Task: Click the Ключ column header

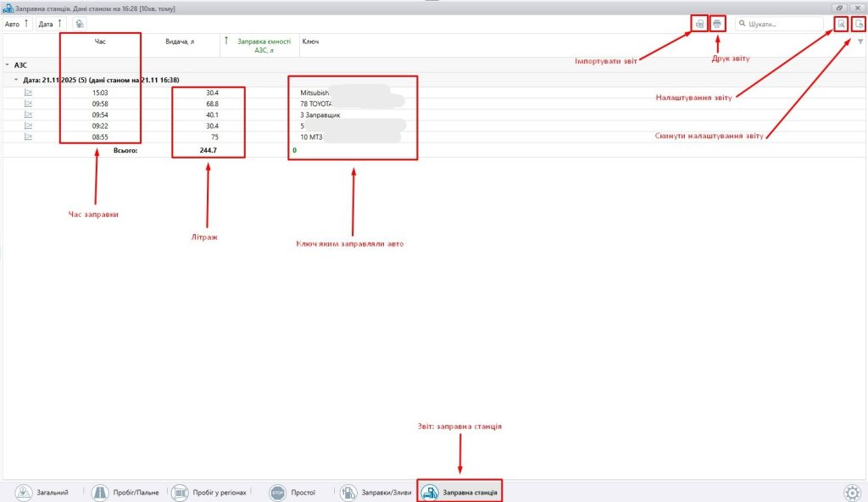Action: pyautogui.click(x=310, y=42)
